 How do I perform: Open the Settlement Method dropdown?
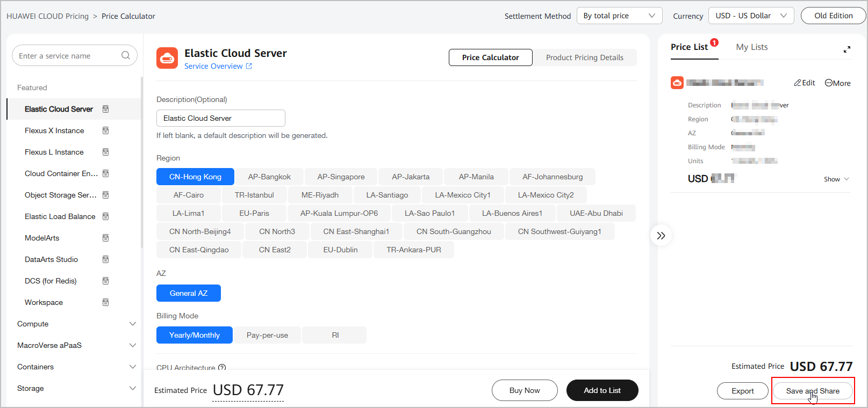click(619, 16)
